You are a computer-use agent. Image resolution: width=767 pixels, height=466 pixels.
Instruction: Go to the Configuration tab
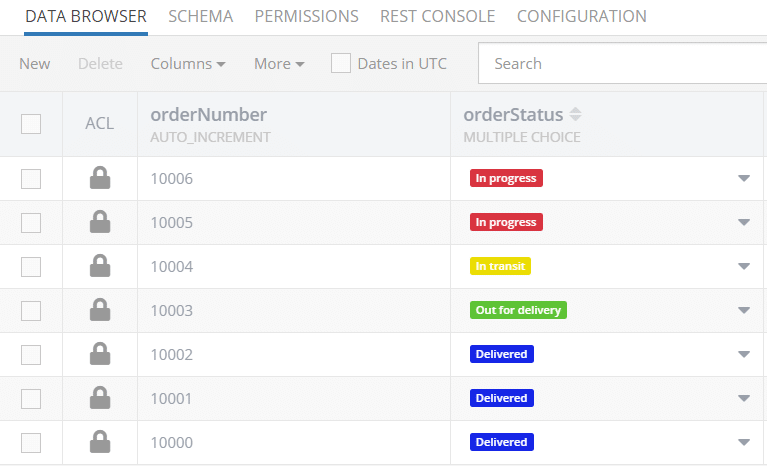pyautogui.click(x=582, y=16)
